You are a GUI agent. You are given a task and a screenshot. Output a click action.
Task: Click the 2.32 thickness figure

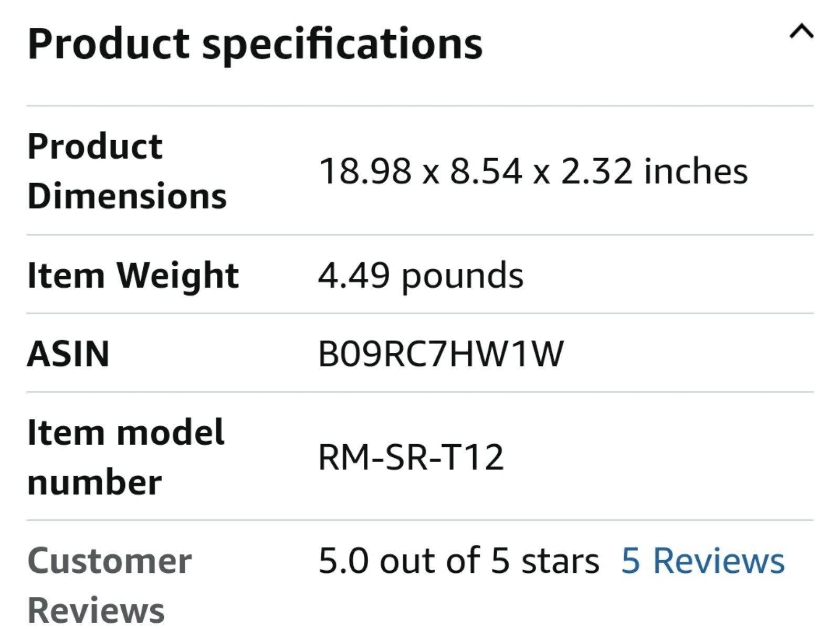point(596,171)
